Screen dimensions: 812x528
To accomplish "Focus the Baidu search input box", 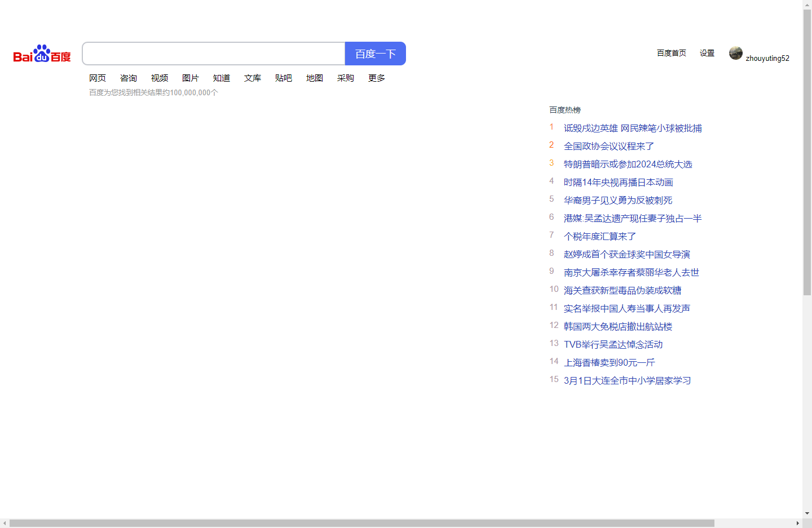I will [214, 54].
